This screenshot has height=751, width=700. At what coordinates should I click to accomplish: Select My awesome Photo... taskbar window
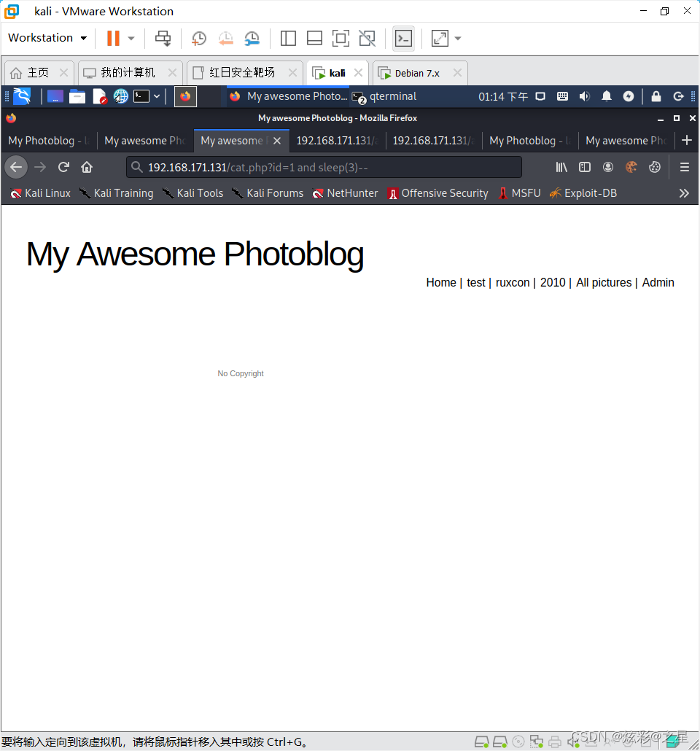pos(288,96)
